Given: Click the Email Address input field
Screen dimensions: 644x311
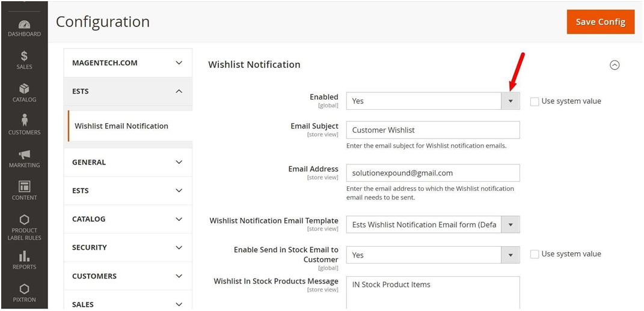Looking at the screenshot, I should point(433,173).
